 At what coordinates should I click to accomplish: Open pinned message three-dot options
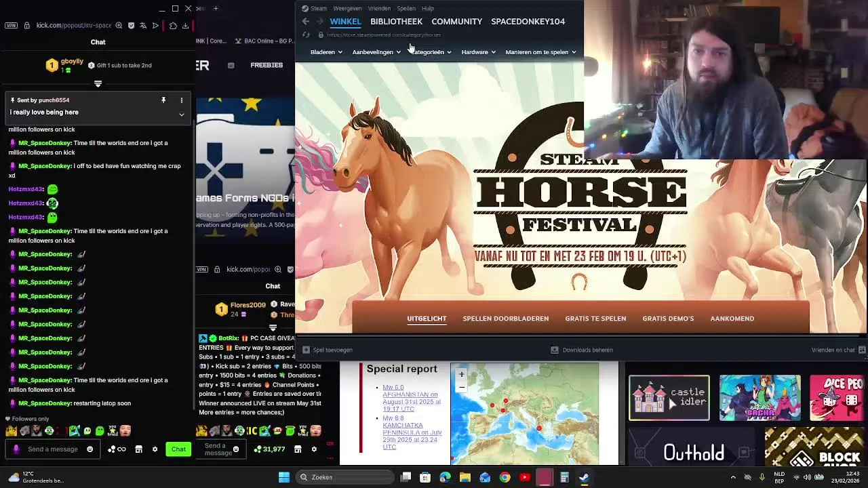(181, 100)
